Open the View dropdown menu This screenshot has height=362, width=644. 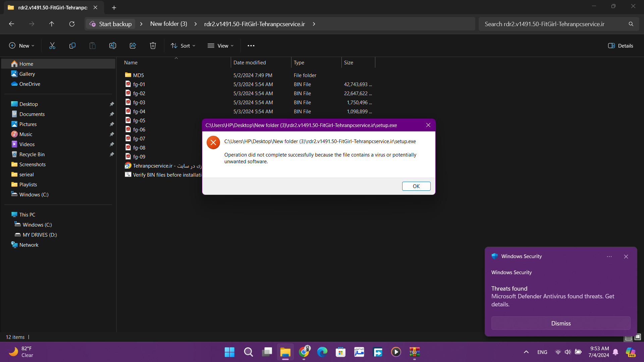(220, 46)
